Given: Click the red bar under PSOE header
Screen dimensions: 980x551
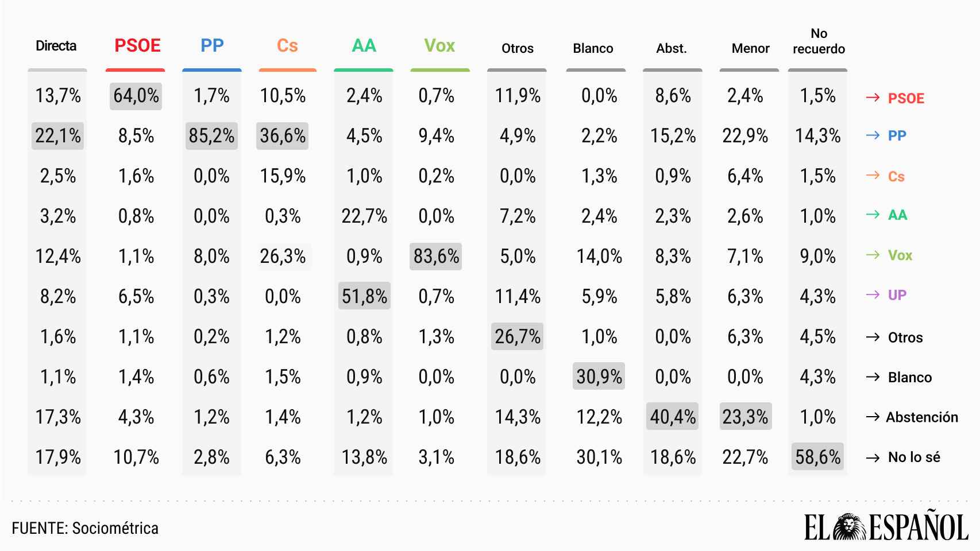Looking at the screenshot, I should click(136, 71).
